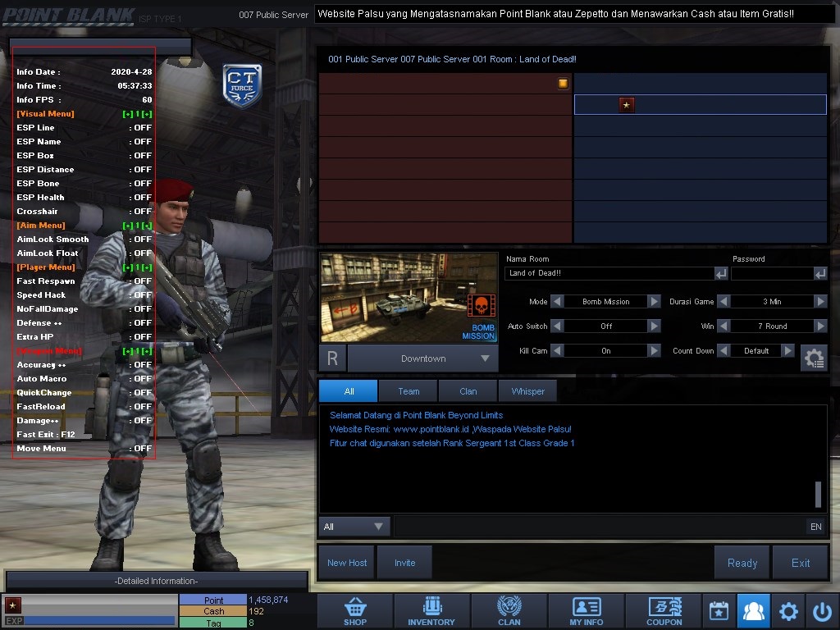Click the EN language button
Screen dimensions: 840x630
click(x=816, y=527)
